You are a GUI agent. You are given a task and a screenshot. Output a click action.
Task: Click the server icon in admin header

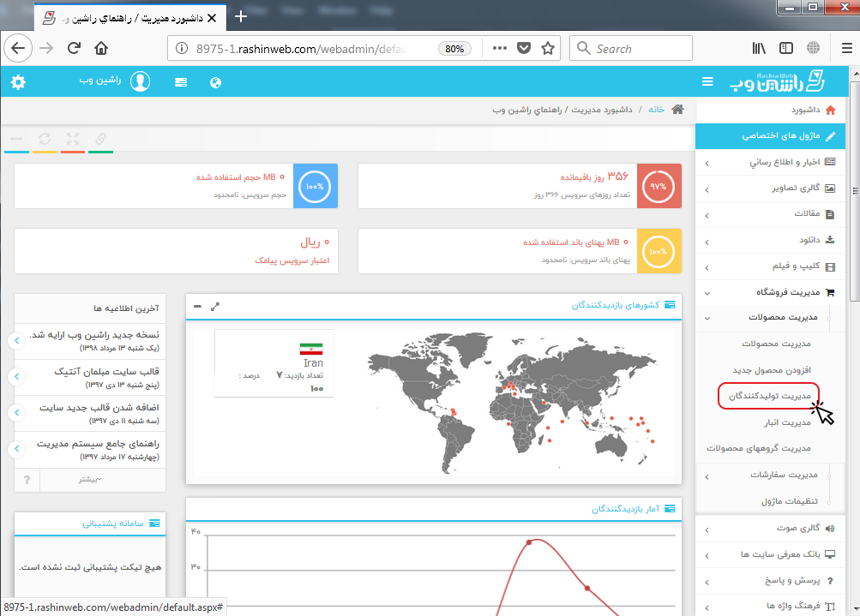pyautogui.click(x=181, y=82)
